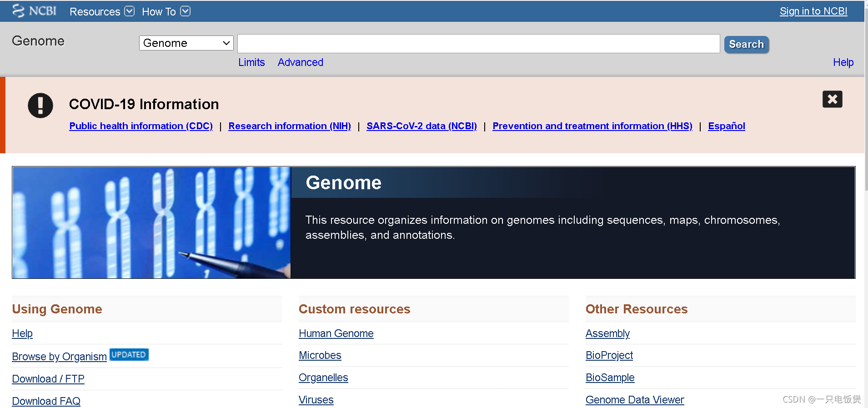Open Human Genome link
Image resolution: width=868 pixels, height=408 pixels.
coord(336,333)
